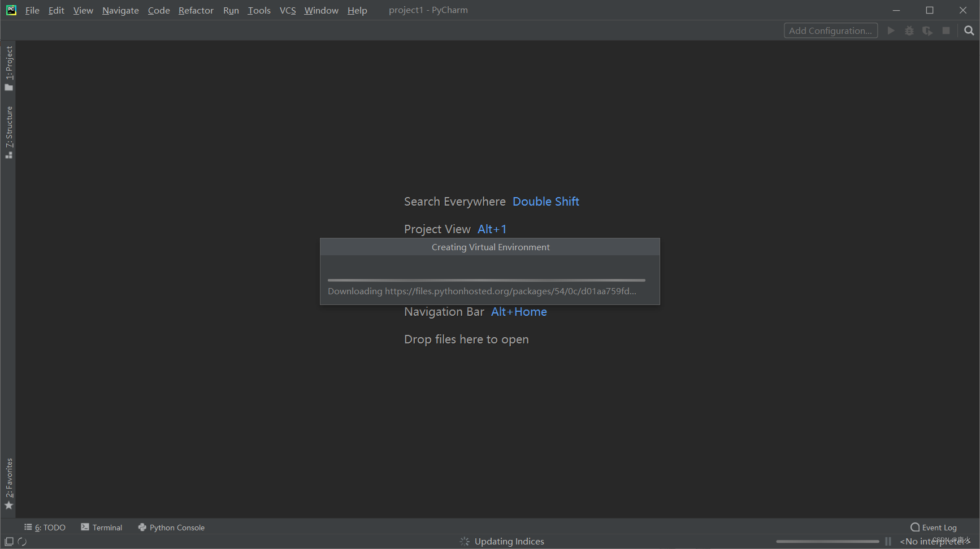Click the Alt+Home shortcut hint
The image size is (980, 549).
coord(519,312)
